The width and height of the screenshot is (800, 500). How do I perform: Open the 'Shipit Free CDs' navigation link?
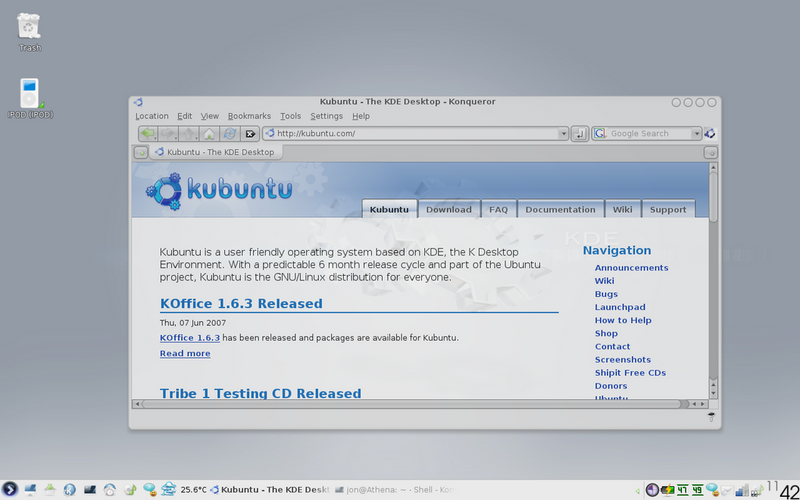[630, 373]
